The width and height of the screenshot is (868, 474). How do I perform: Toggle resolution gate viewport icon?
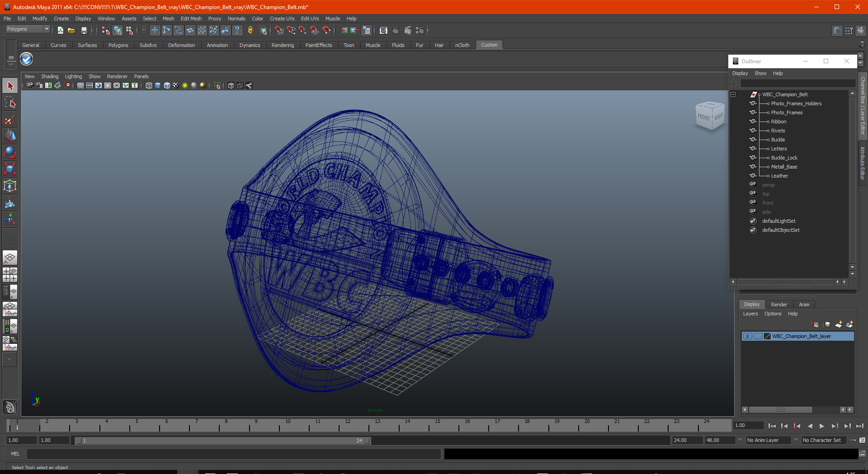[99, 85]
